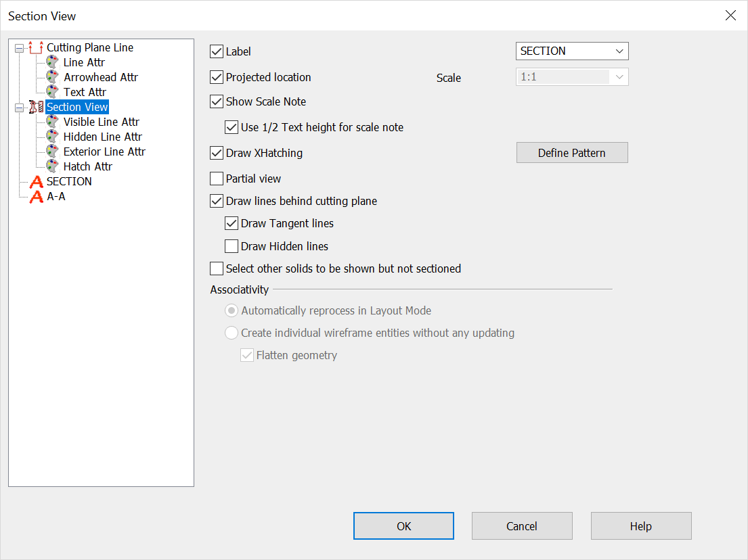The image size is (748, 560).
Task: Click the Cutting Plane Line icon in the tree
Action: [x=37, y=47]
